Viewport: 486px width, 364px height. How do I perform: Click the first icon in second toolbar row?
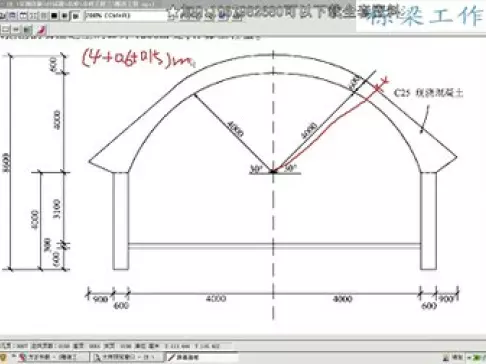click(5, 29)
